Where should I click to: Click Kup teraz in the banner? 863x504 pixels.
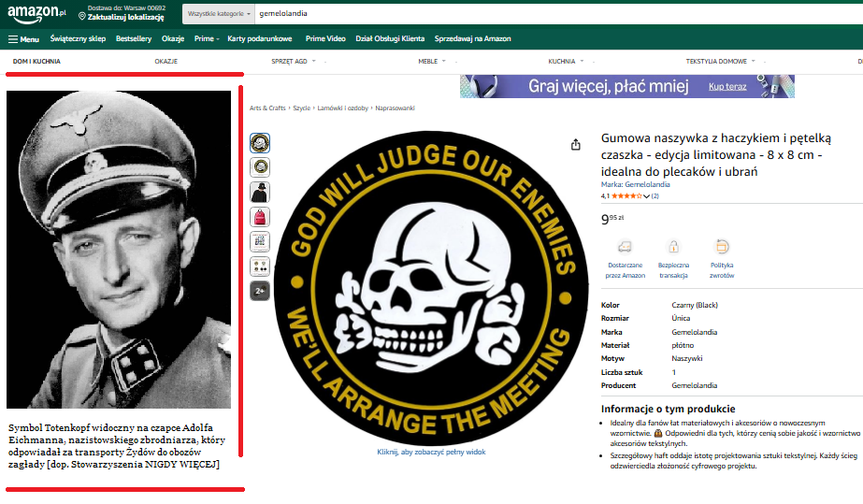click(x=727, y=86)
